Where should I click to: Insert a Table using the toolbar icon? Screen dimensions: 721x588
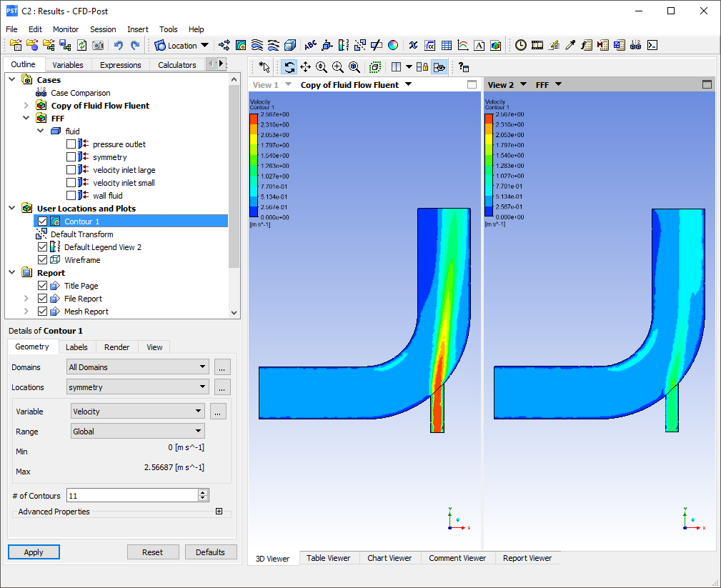click(446, 45)
